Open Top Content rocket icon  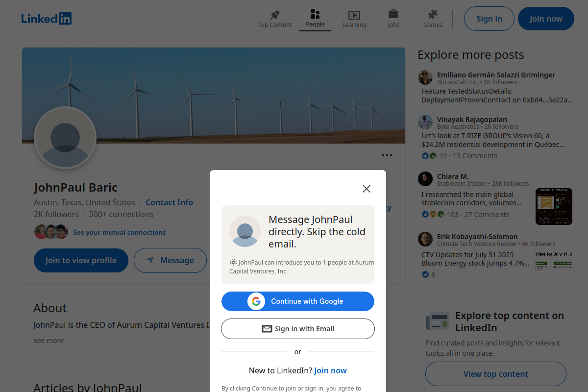[x=275, y=15]
